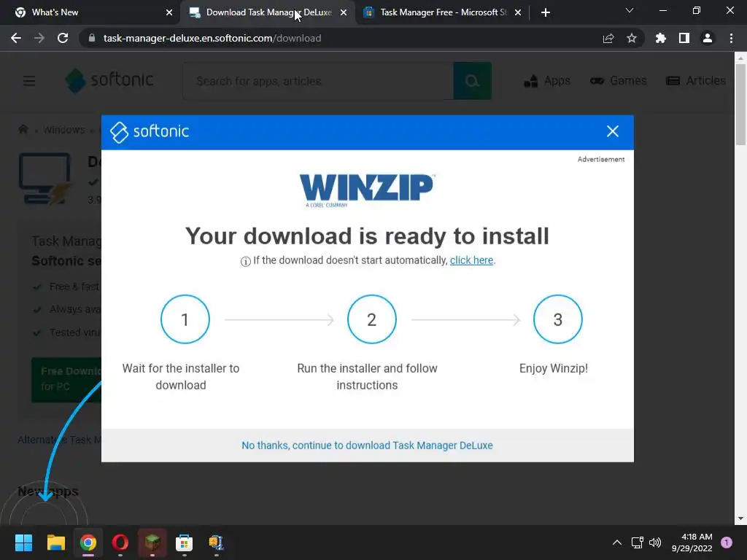This screenshot has height=560, width=747.
Task: Open volume control tray icon
Action: click(x=656, y=542)
